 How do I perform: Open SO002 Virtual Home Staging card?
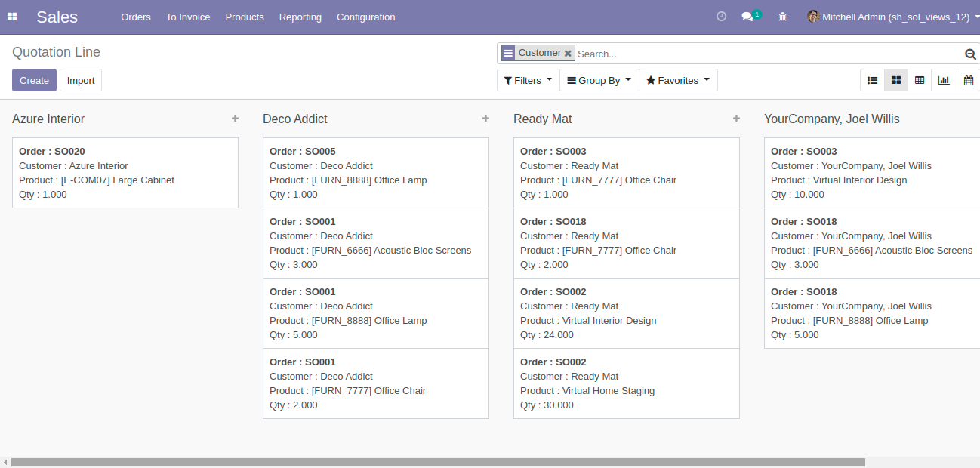pyautogui.click(x=627, y=383)
